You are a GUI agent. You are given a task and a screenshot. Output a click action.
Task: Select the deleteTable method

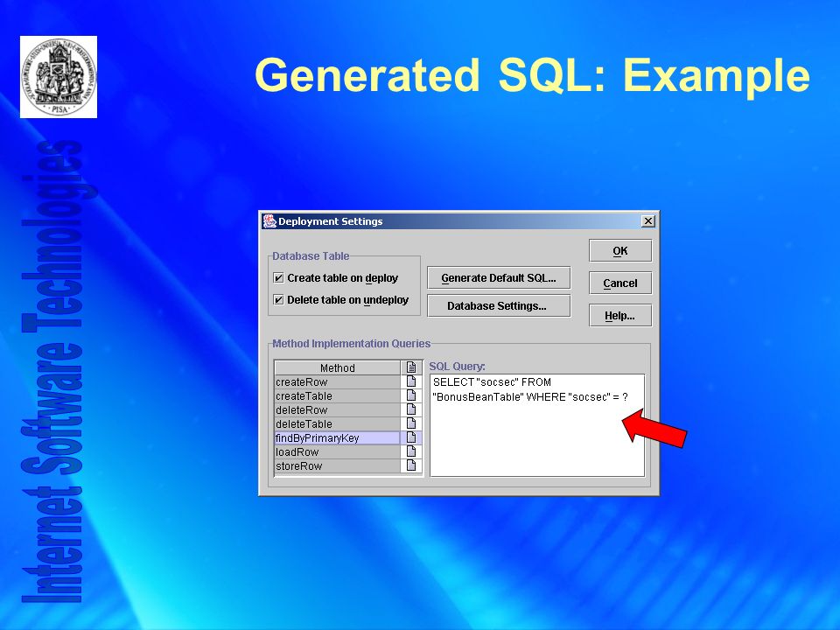(338, 423)
